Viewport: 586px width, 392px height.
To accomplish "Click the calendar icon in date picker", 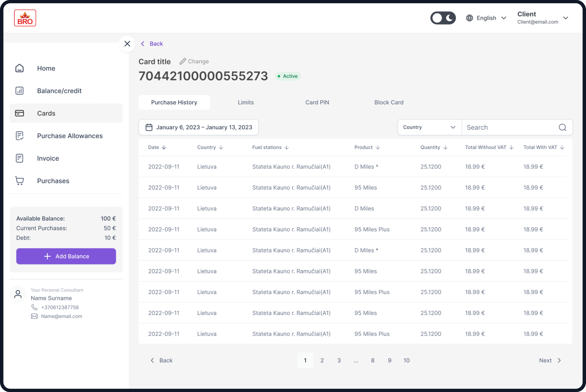I will coord(149,127).
